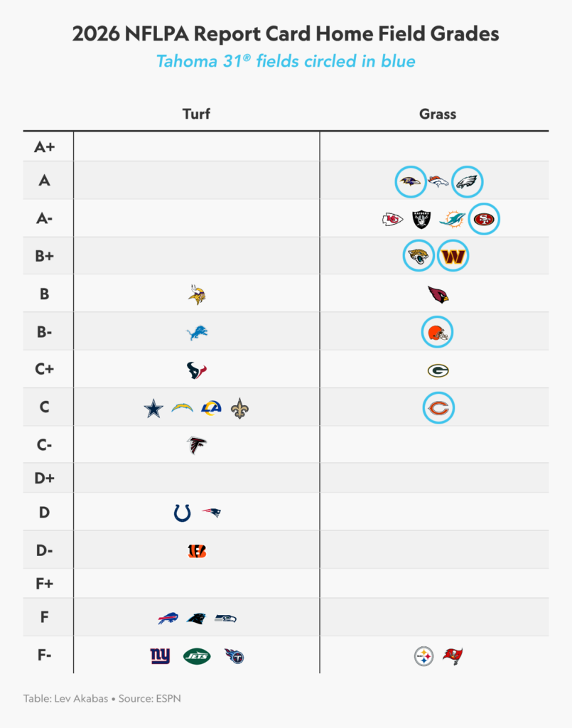Click the Washington Commanders logo
572x728 pixels.
(x=453, y=257)
